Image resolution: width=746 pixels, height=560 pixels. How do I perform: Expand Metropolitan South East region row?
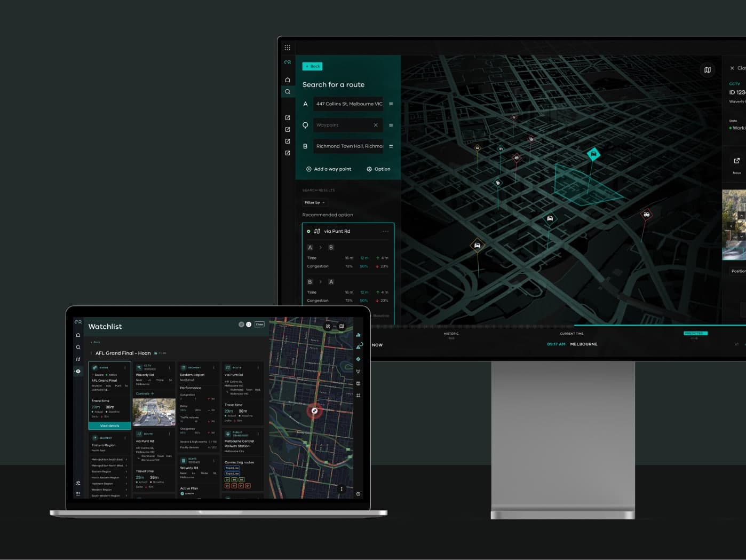109,459
